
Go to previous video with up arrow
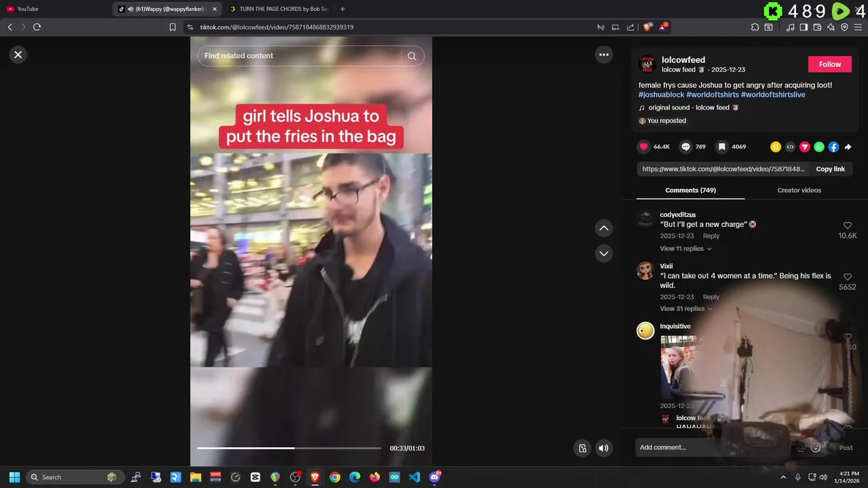604,228
